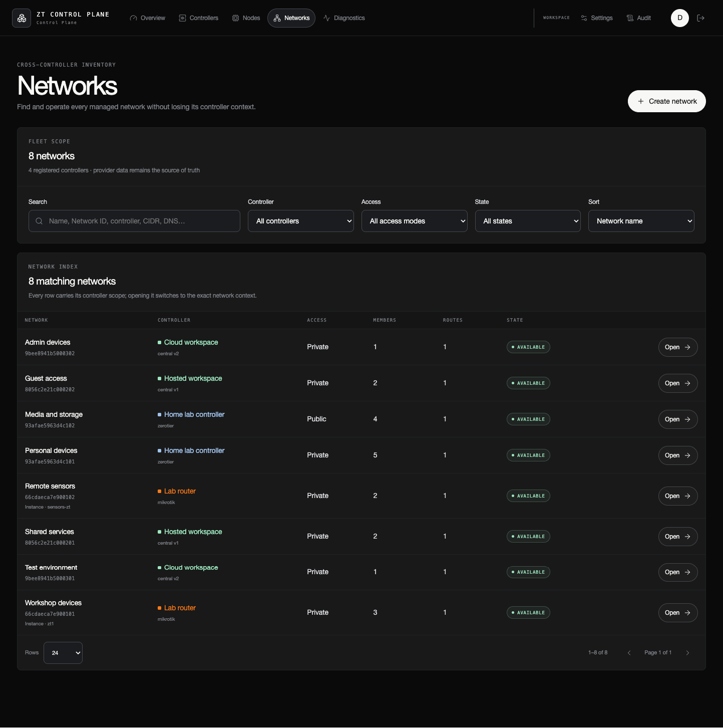Click Hosted workspace in Shared services row
Image resolution: width=723 pixels, height=728 pixels.
[190, 532]
